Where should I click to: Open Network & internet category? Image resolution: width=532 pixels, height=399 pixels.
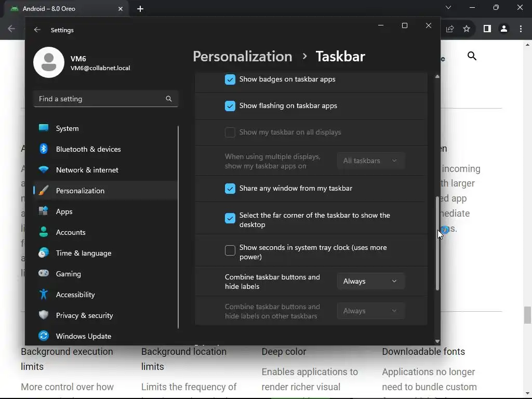(105, 170)
